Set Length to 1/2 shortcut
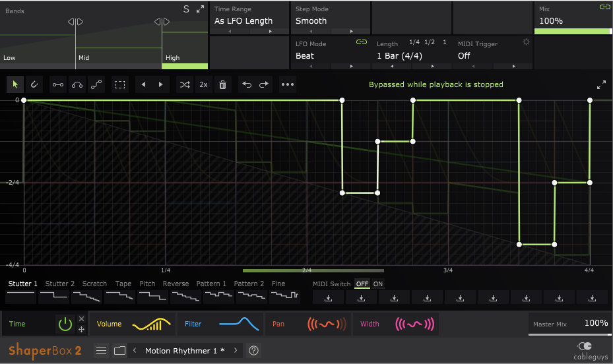Screen dimensions: 613x364 click(430, 42)
